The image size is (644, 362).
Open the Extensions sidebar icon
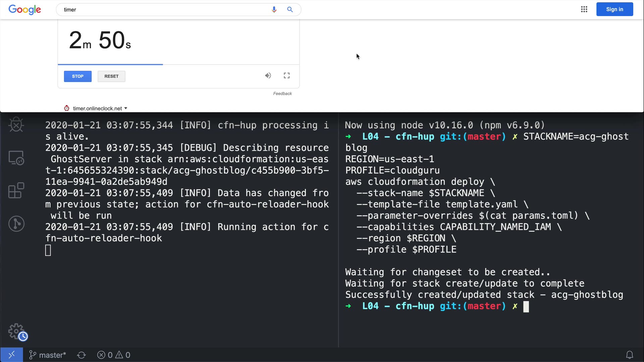tap(16, 190)
